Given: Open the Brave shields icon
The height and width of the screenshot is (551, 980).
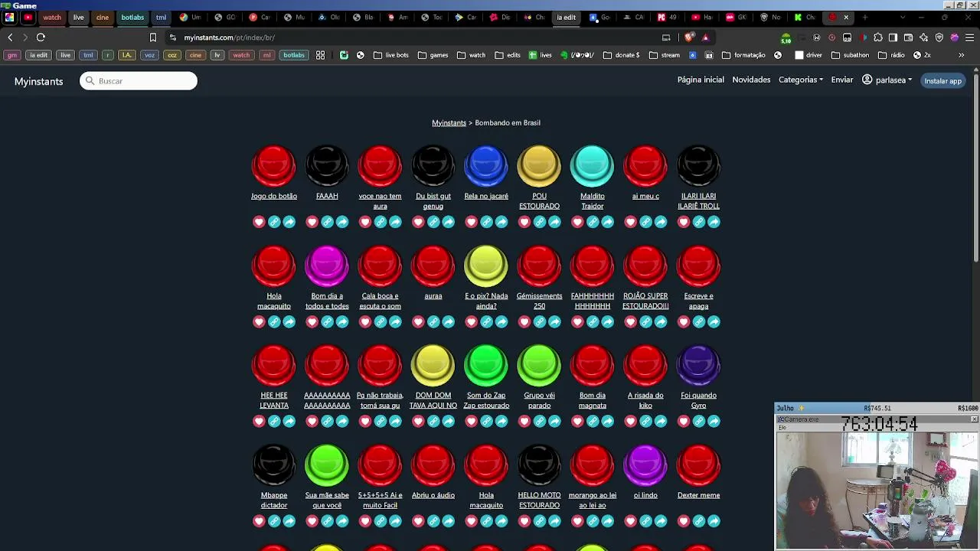Looking at the screenshot, I should [689, 37].
